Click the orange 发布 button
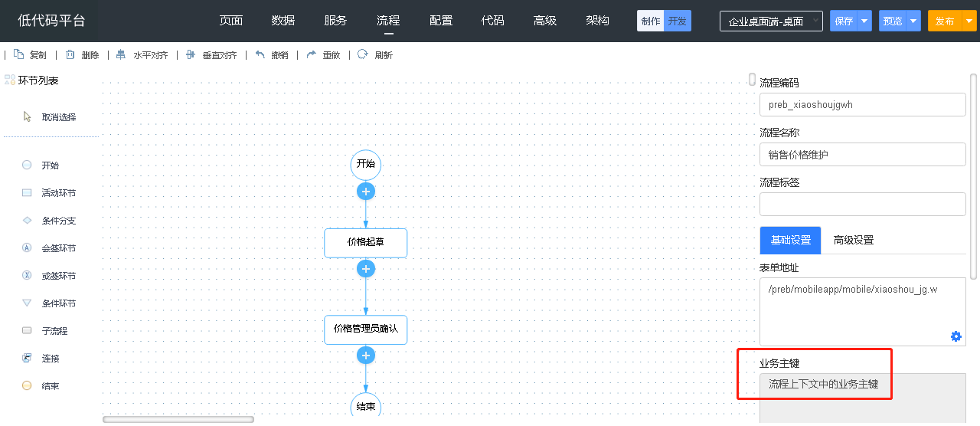The height and width of the screenshot is (426, 980). 944,21
